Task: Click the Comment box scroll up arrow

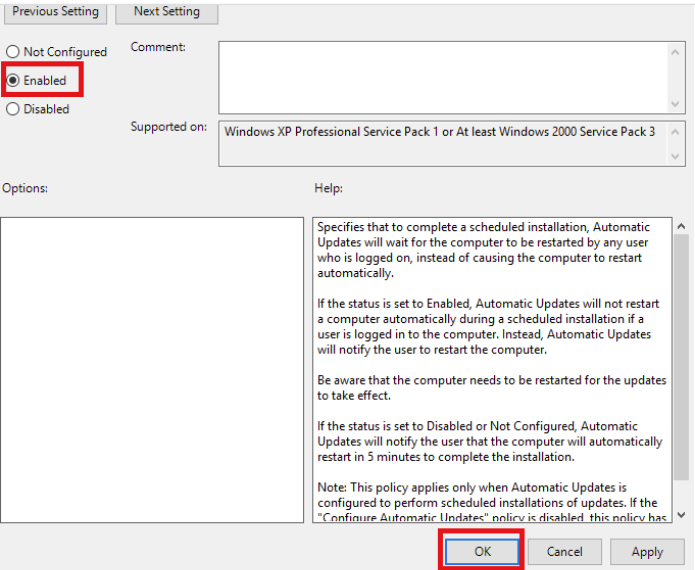Action: pyautogui.click(x=675, y=52)
